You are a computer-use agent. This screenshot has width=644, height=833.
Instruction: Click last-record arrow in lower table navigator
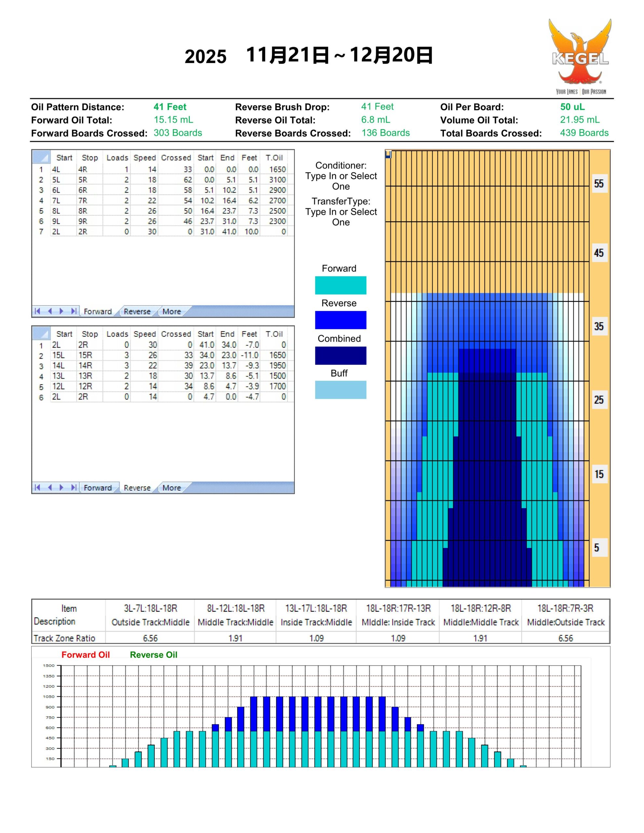74,487
